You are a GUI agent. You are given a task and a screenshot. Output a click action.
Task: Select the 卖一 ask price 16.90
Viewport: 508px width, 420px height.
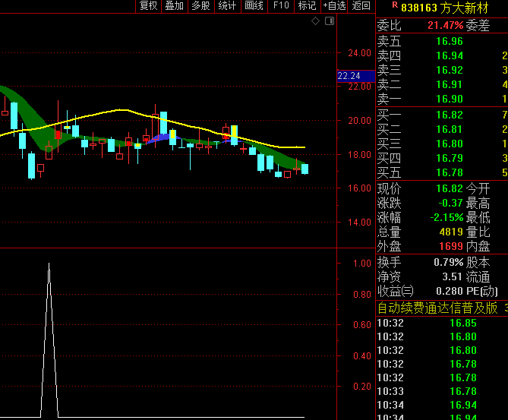coord(449,99)
